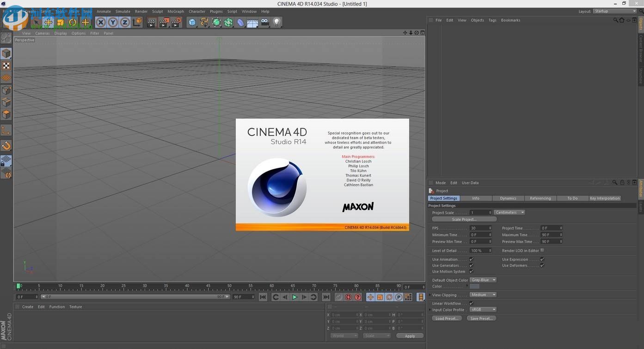The image size is (644, 349).
Task: Open the MoGraph menu
Action: pos(175,12)
